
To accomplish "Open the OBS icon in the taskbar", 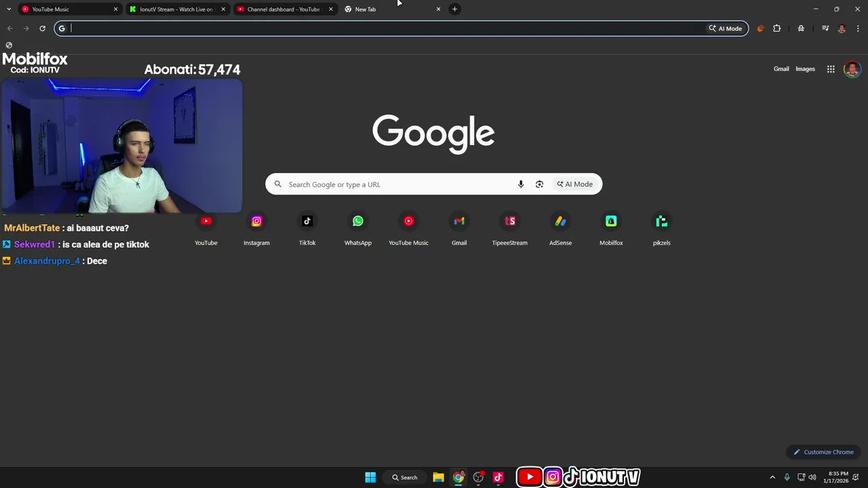I will [x=478, y=477].
